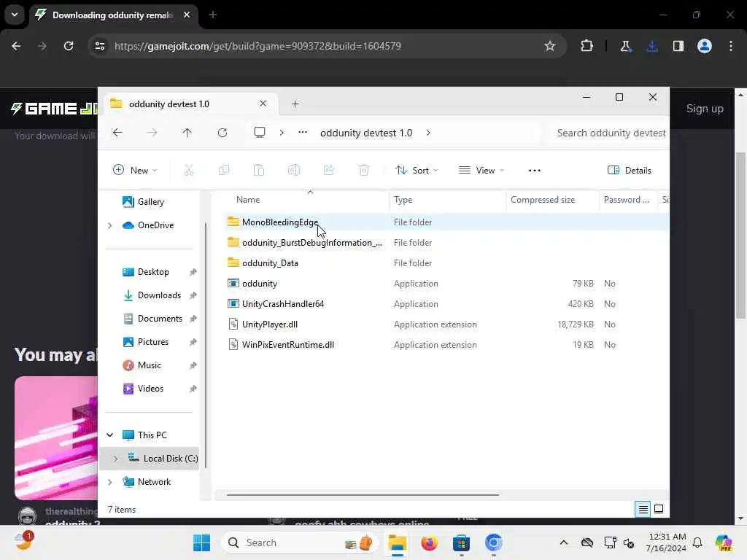Viewport: 747px width, 560px height.
Task: Click the Paste icon in Explorer toolbar
Action: (x=259, y=170)
